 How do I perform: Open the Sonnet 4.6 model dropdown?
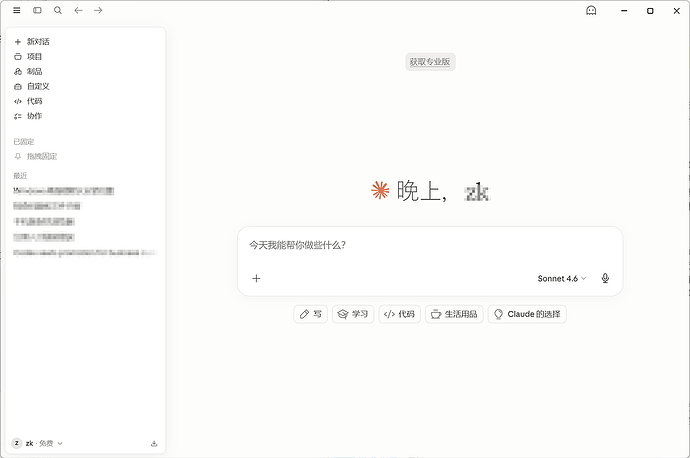562,278
